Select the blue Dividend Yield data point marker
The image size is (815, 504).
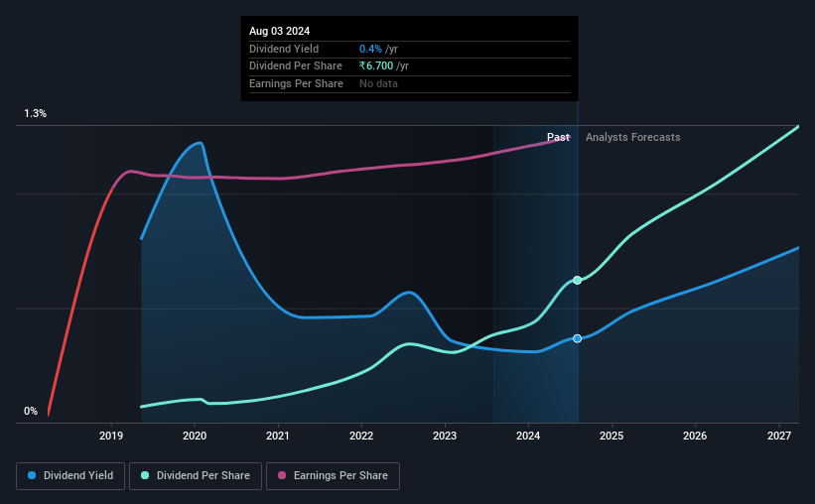tap(577, 338)
